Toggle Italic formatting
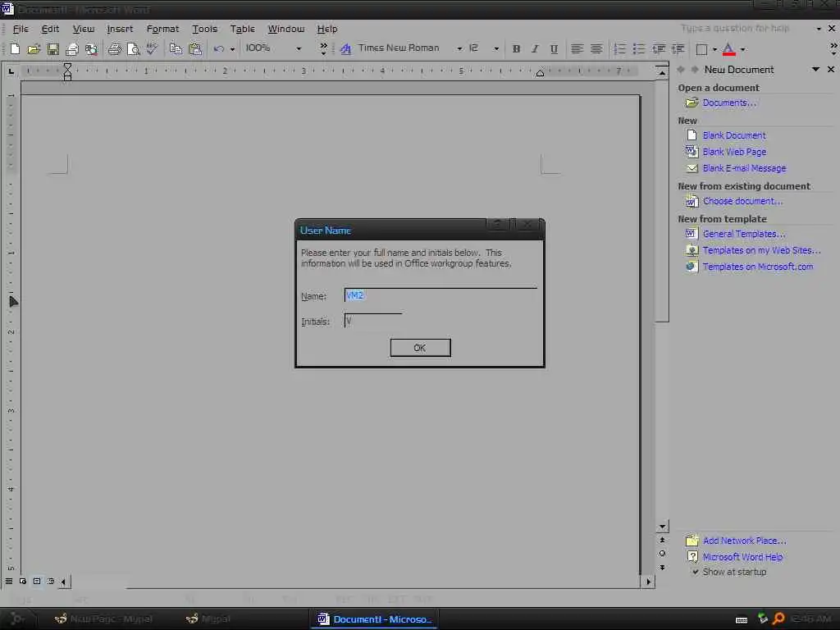Screen dimensions: 840x630 pyautogui.click(x=535, y=49)
